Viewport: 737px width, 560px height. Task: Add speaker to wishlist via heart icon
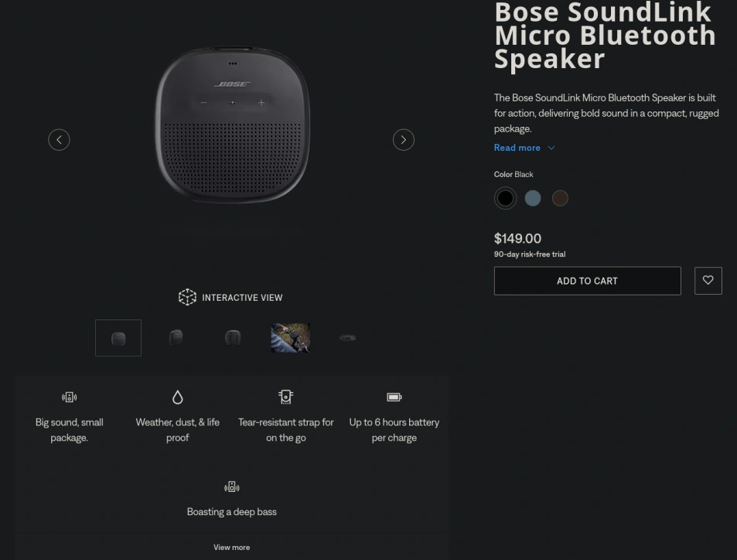(x=708, y=281)
